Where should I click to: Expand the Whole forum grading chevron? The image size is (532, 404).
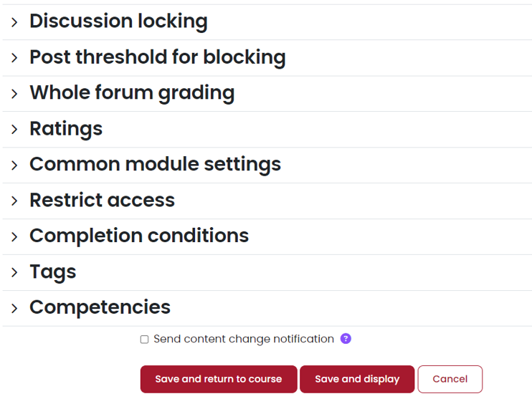tap(14, 94)
